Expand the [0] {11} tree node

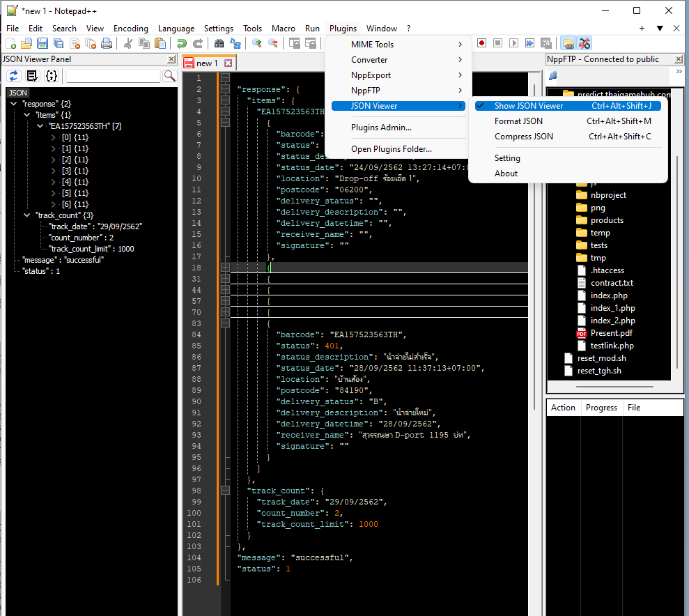click(54, 137)
